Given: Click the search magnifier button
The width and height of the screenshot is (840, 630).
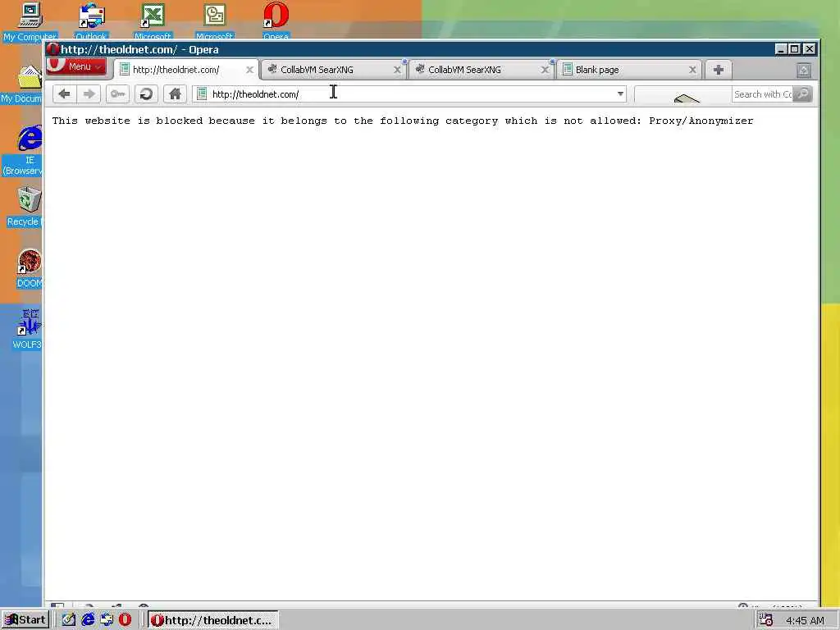Looking at the screenshot, I should pos(802,94).
